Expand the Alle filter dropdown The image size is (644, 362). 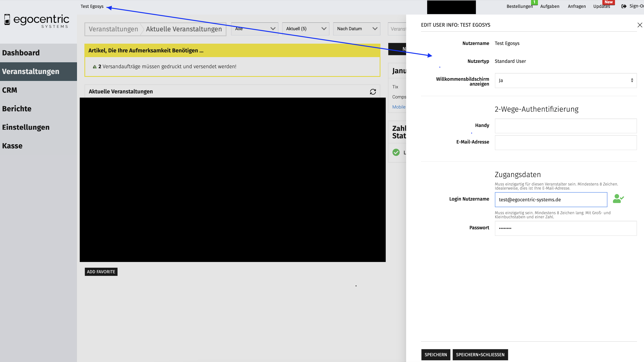[254, 29]
